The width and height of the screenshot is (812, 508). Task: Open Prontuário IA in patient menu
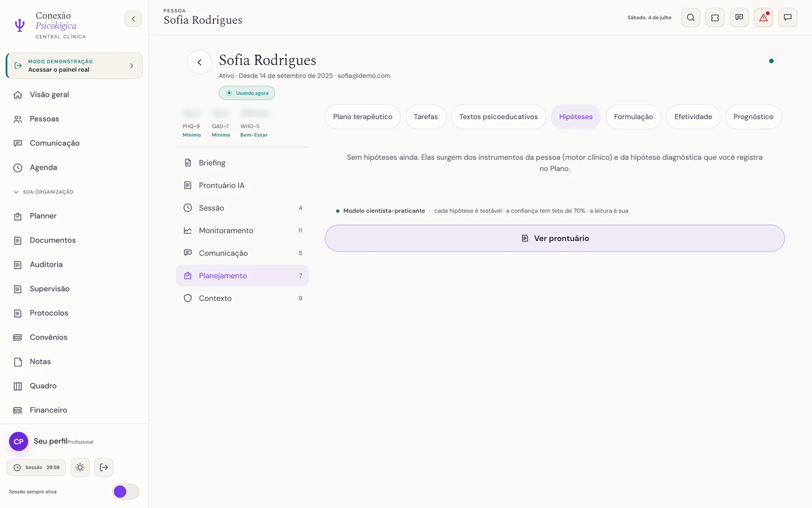tap(243, 185)
